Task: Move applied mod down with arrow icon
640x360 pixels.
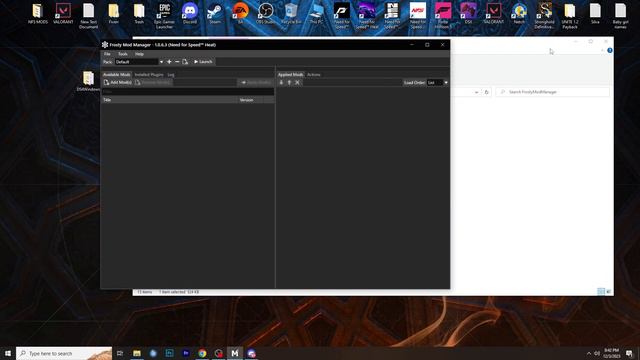Action: [x=281, y=82]
